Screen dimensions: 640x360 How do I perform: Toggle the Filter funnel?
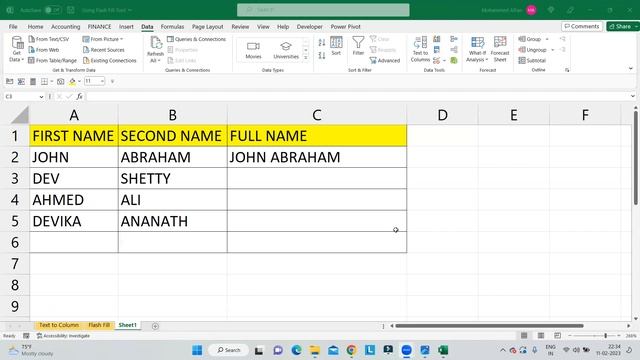point(358,46)
